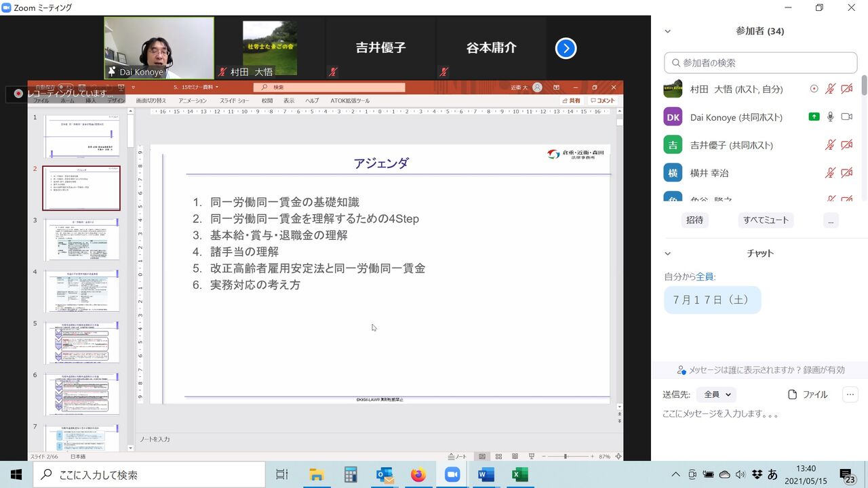This screenshot has width=868, height=488.
Task: Click the participant search field
Action: 760,62
